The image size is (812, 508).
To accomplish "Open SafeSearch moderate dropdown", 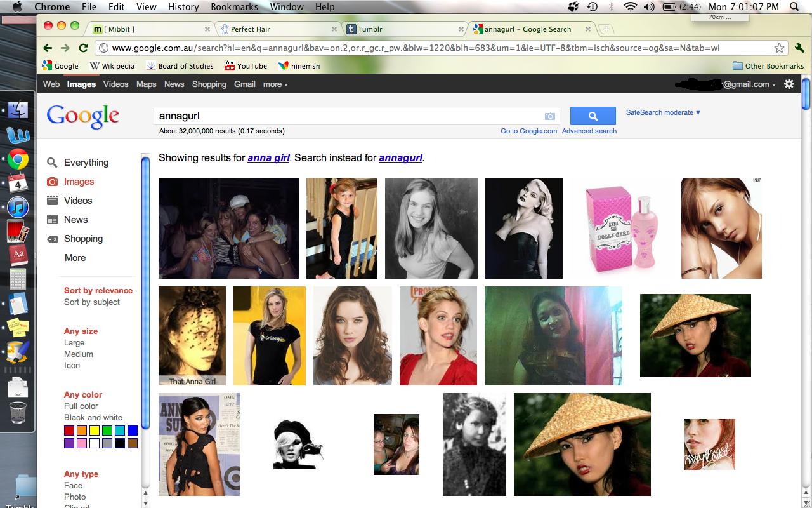I will pos(663,112).
